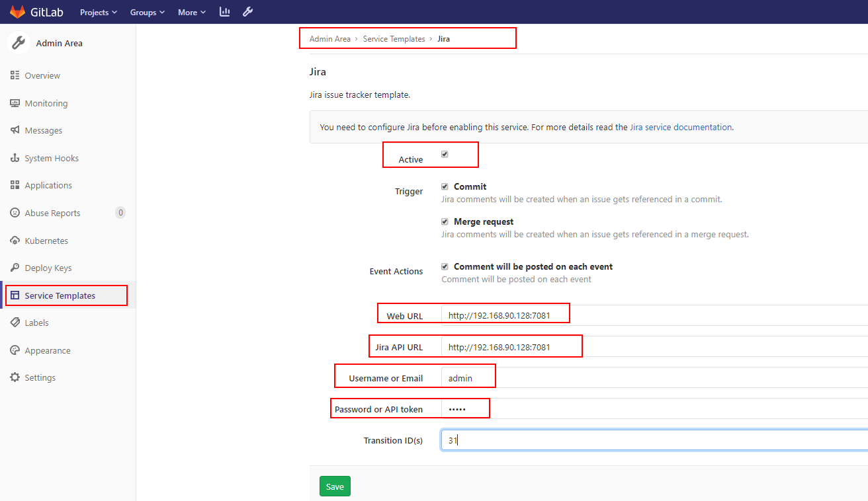Uncheck the Active checkbox
The height and width of the screenshot is (501, 868).
point(445,154)
